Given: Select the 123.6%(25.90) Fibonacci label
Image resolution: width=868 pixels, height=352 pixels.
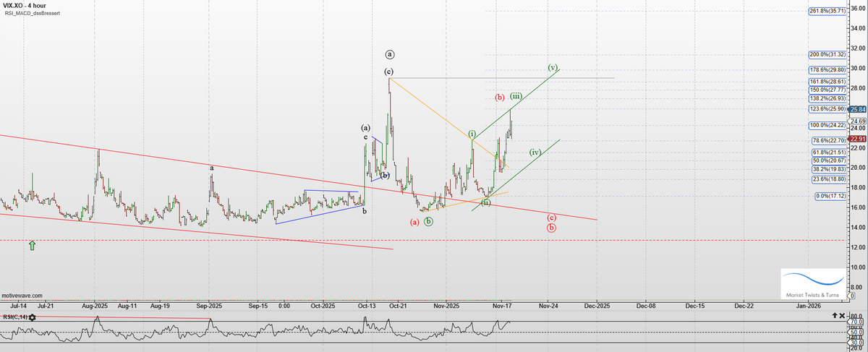Looking at the screenshot, I should pyautogui.click(x=827, y=108).
